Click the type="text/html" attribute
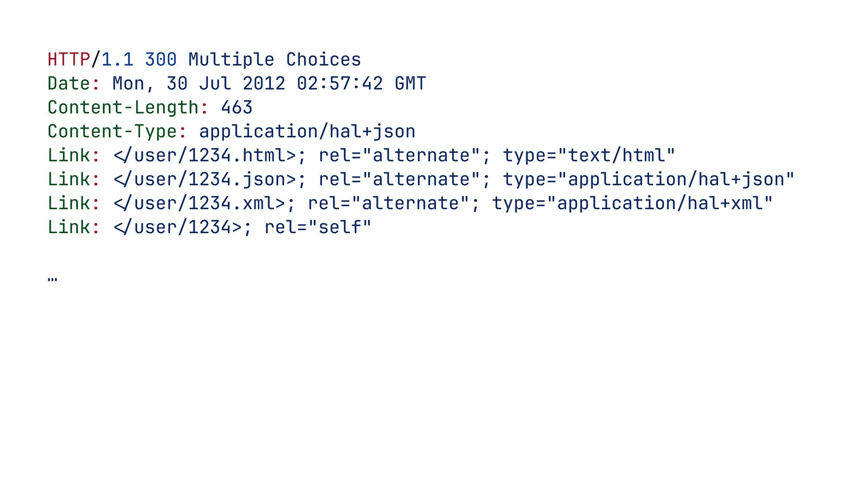Image resolution: width=868 pixels, height=488 pixels. click(x=589, y=155)
